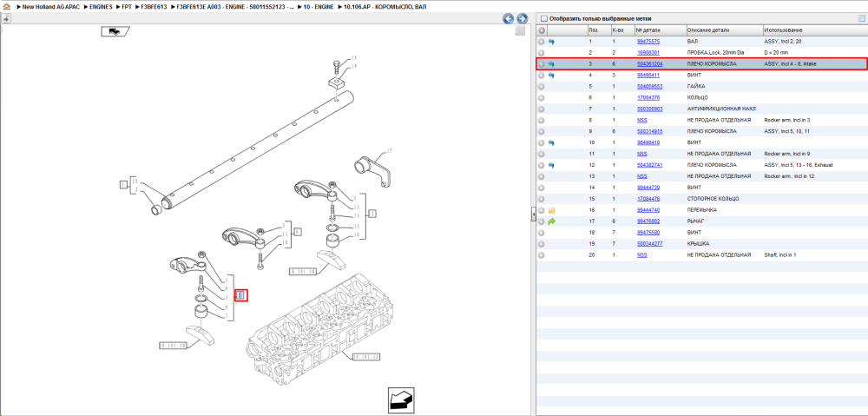
Task: Open part number link 504059553
Action: (x=649, y=86)
